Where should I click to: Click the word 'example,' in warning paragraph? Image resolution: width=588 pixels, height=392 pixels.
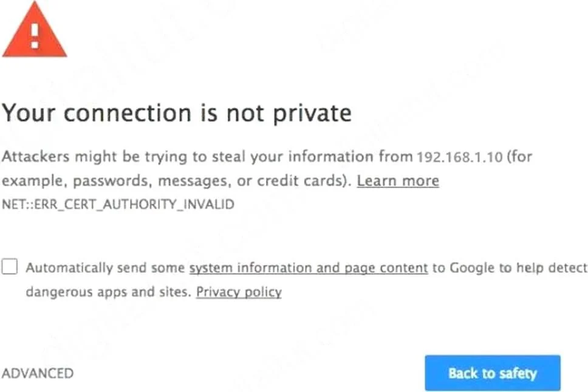click(35, 181)
